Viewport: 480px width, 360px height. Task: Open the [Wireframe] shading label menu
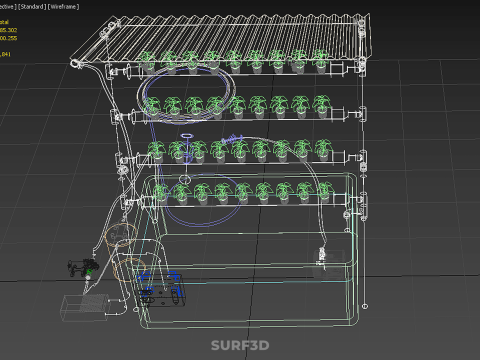coord(63,7)
